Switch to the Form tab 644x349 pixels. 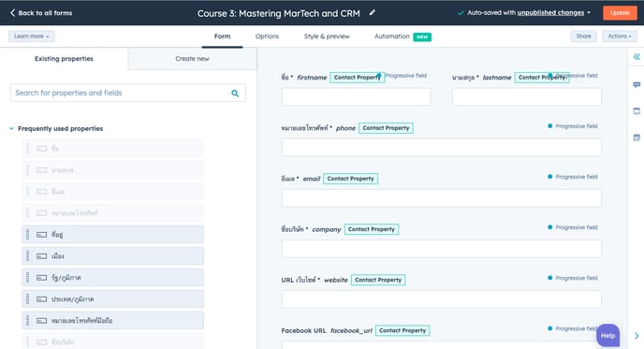pyautogui.click(x=222, y=36)
